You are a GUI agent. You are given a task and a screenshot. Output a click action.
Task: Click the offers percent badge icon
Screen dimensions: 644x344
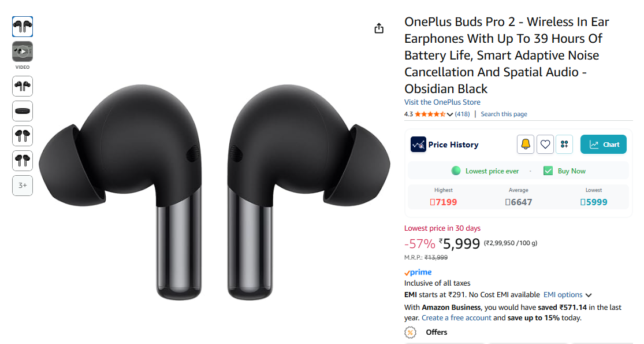(x=410, y=332)
